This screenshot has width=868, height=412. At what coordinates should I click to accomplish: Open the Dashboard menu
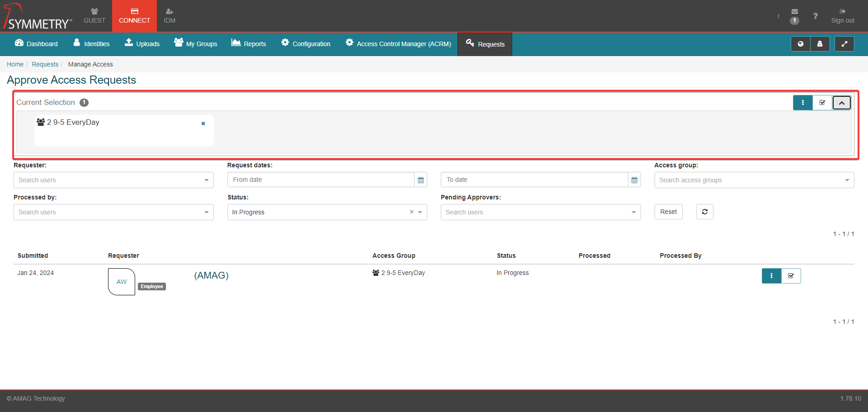tap(36, 44)
